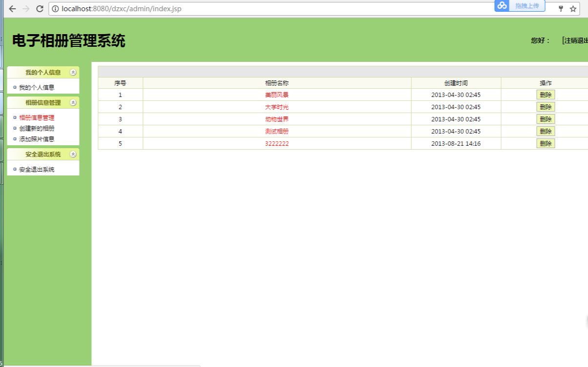Collapse the 相册信息管理 panel
Image resolution: width=588 pixels, height=367 pixels.
coord(73,103)
